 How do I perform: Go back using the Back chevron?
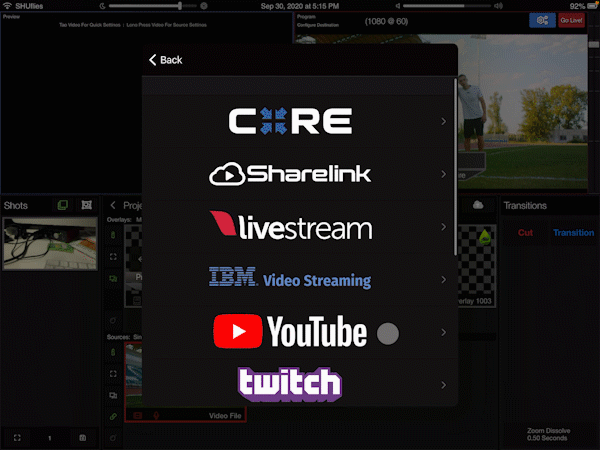[165, 60]
